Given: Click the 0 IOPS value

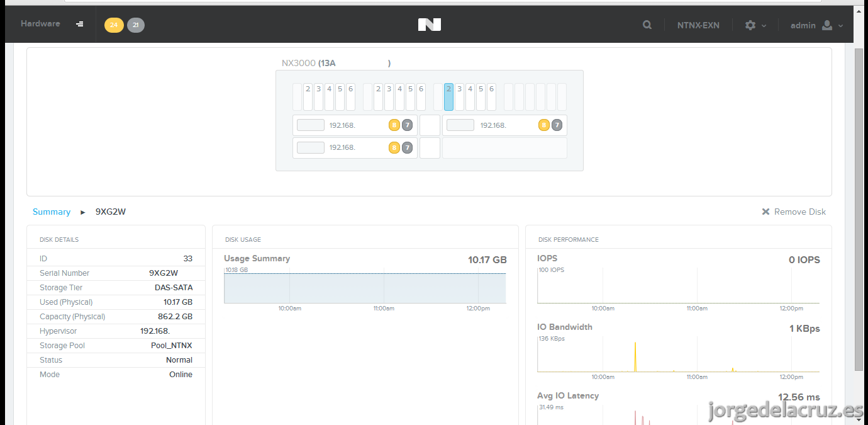Looking at the screenshot, I should tap(804, 260).
